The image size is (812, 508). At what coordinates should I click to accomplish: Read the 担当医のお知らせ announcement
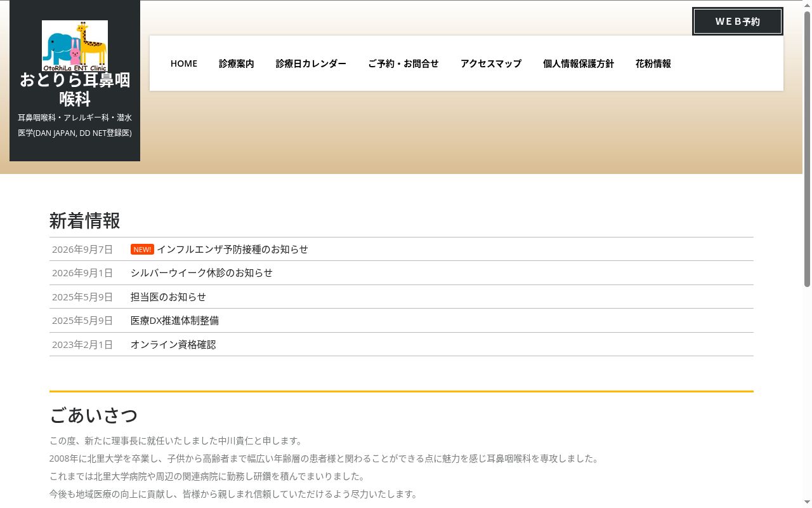point(168,297)
